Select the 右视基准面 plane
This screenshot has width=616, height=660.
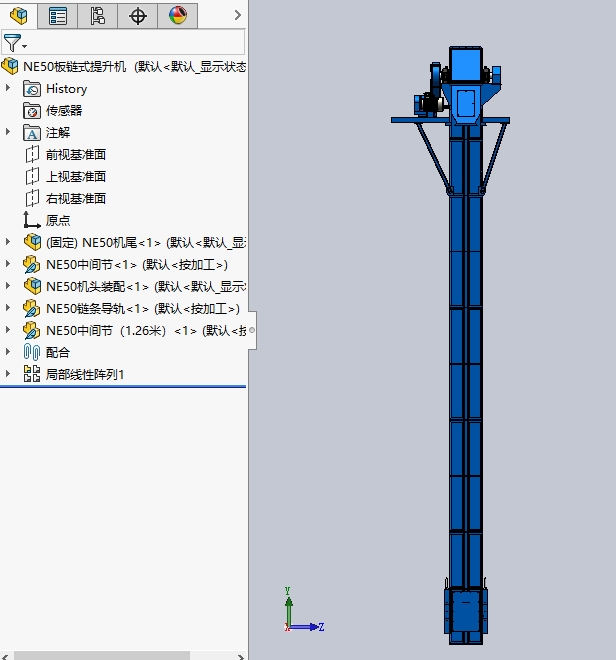click(76, 198)
